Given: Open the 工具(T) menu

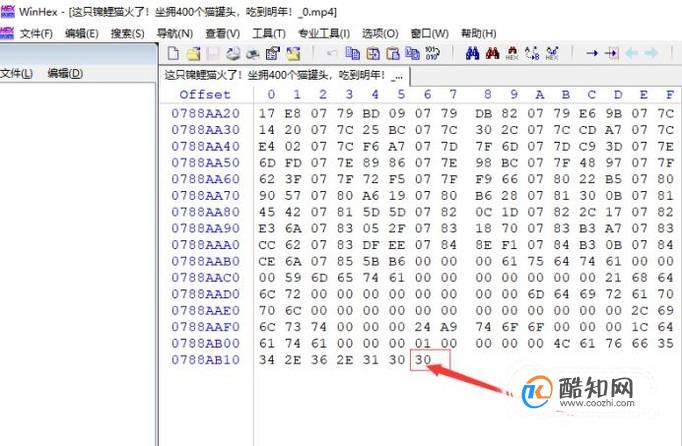Looking at the screenshot, I should 269,34.
